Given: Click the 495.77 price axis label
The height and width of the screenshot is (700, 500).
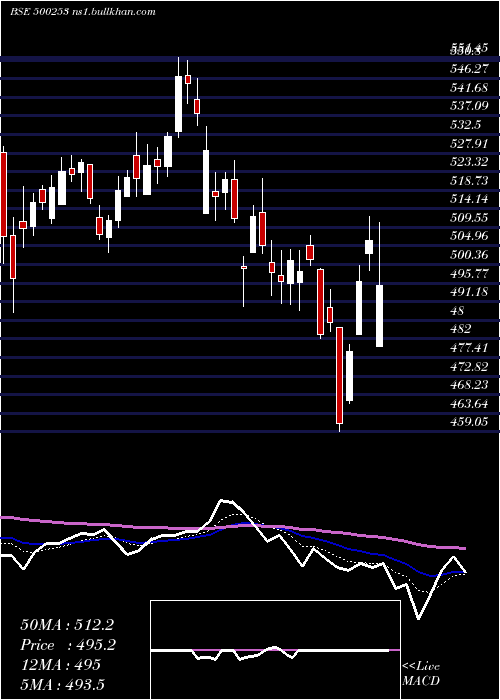Looking at the screenshot, I should pyautogui.click(x=468, y=273).
